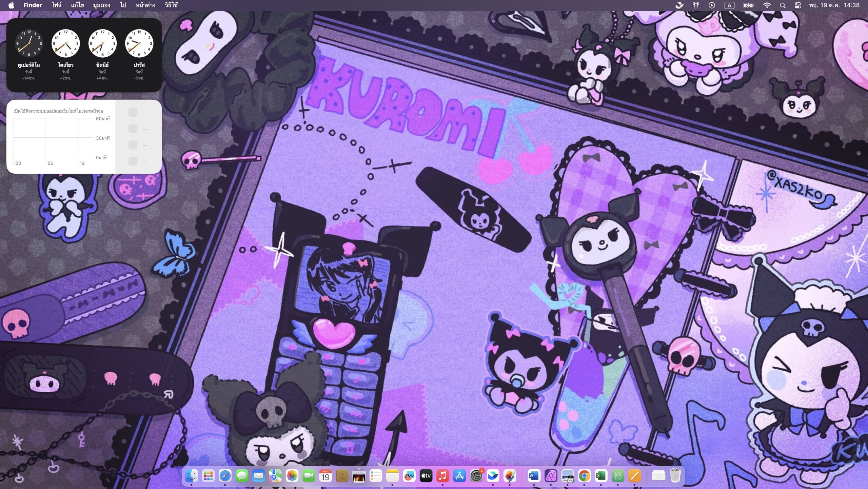
Task: Open the ไฟล์ menu
Action: [57, 5]
